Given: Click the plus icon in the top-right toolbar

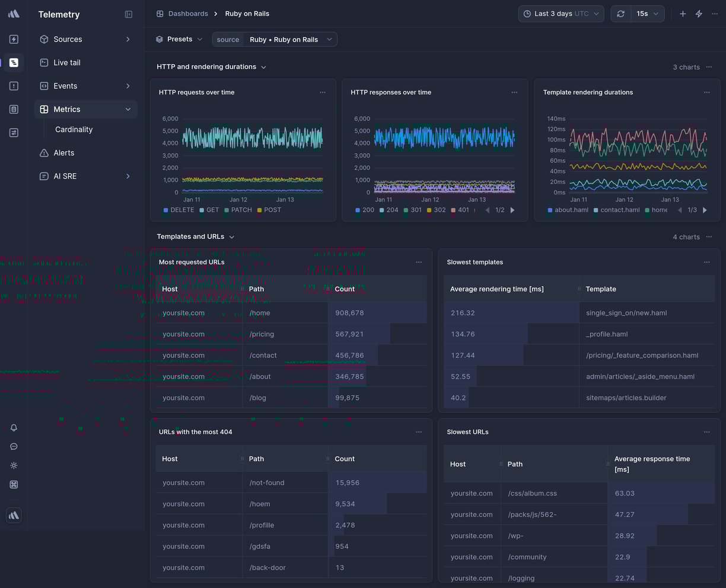Looking at the screenshot, I should (682, 13).
